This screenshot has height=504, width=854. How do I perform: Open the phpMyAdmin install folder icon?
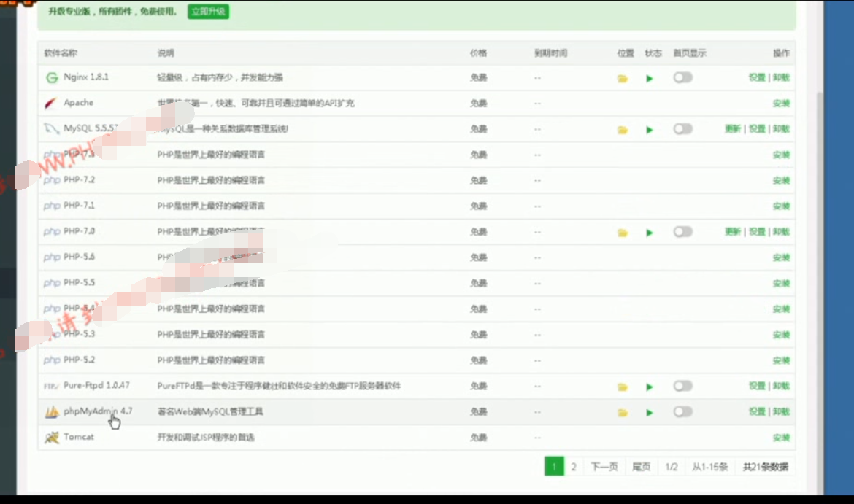[x=623, y=413]
